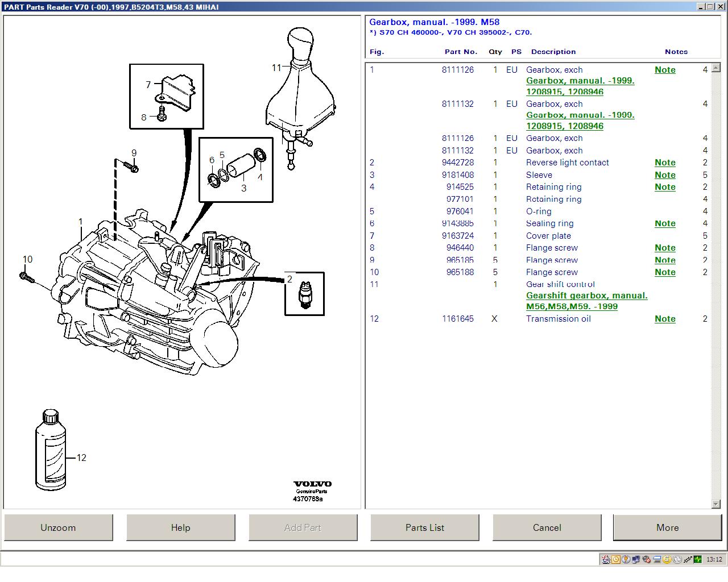Open Note for Retaining ring 914525

(x=665, y=187)
